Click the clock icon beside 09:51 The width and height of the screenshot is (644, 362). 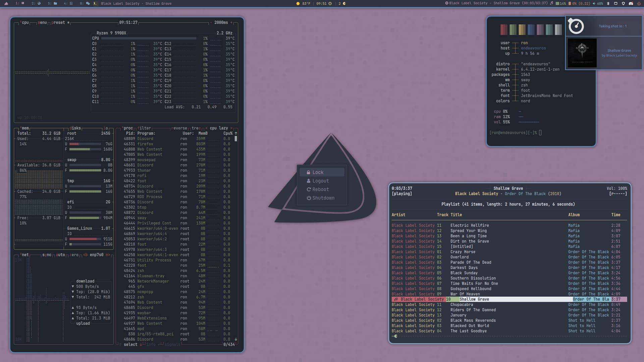[x=330, y=3]
